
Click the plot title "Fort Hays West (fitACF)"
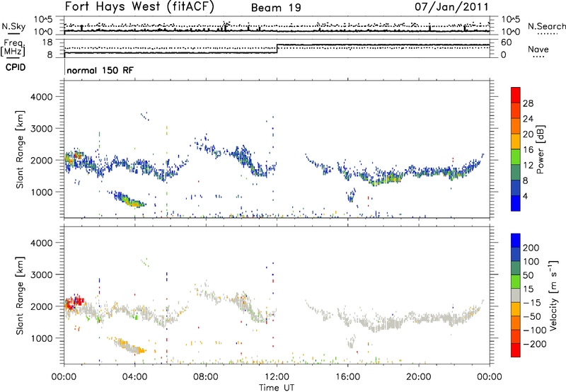click(x=139, y=6)
